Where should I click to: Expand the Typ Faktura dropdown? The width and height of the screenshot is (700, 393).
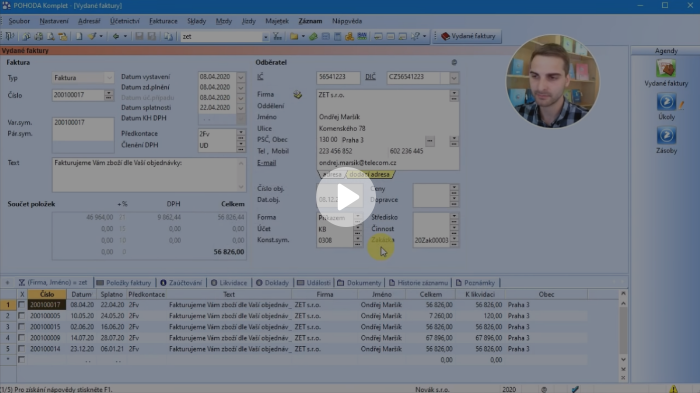109,78
